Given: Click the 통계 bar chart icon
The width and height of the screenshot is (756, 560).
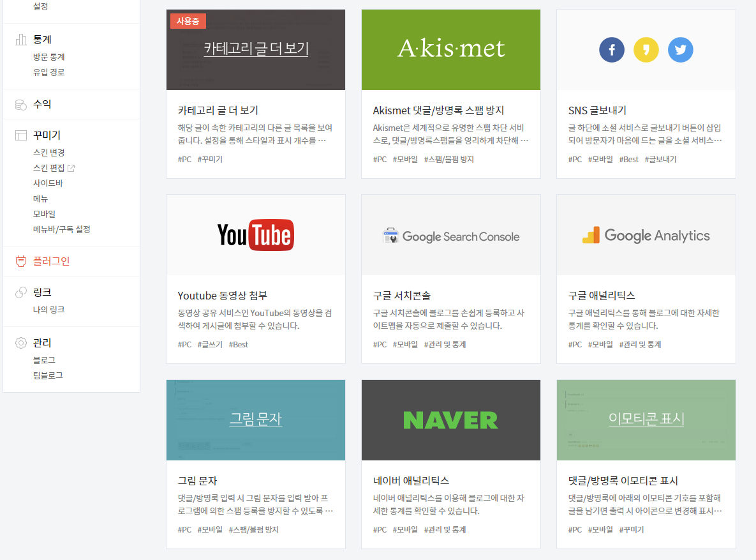Looking at the screenshot, I should 20,40.
